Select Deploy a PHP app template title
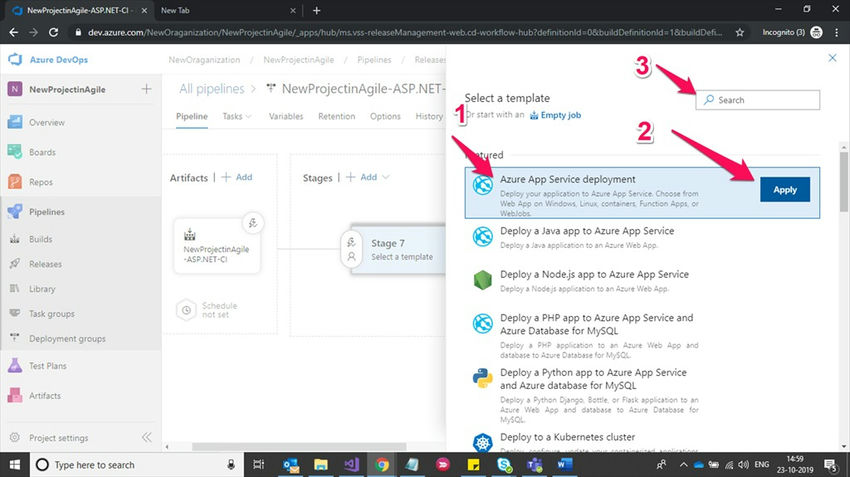The height and width of the screenshot is (477, 850). click(x=596, y=324)
